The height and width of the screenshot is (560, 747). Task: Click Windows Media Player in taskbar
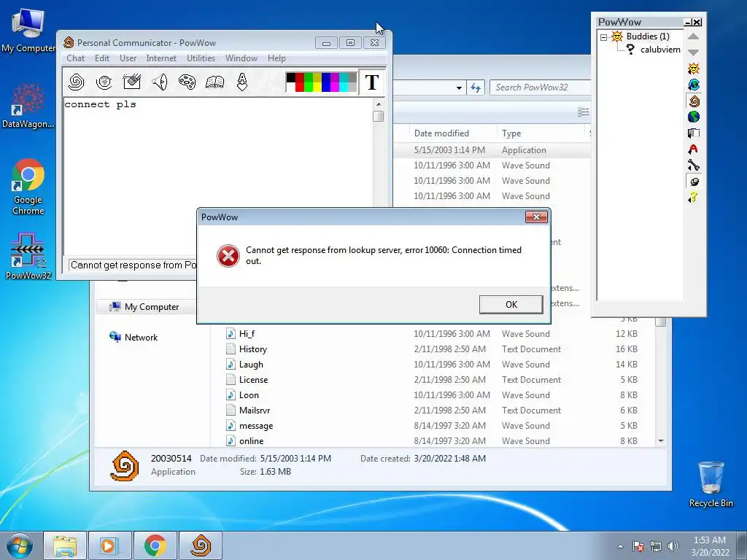(x=109, y=545)
